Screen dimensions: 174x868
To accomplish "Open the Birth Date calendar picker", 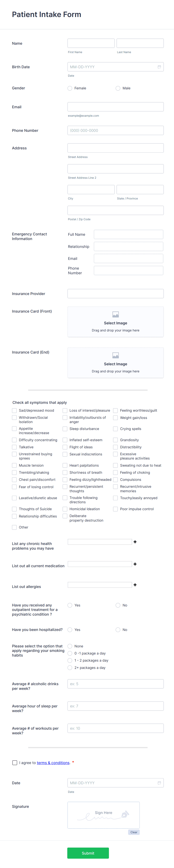I will tap(159, 67).
